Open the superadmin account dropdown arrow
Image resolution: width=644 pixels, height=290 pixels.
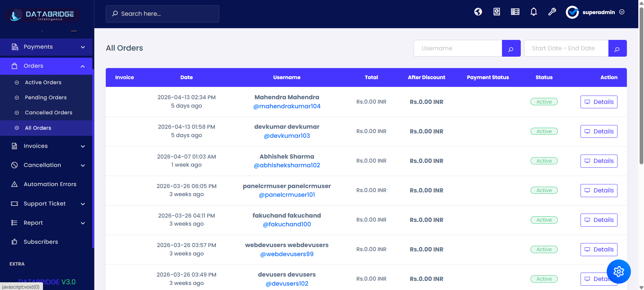click(622, 12)
